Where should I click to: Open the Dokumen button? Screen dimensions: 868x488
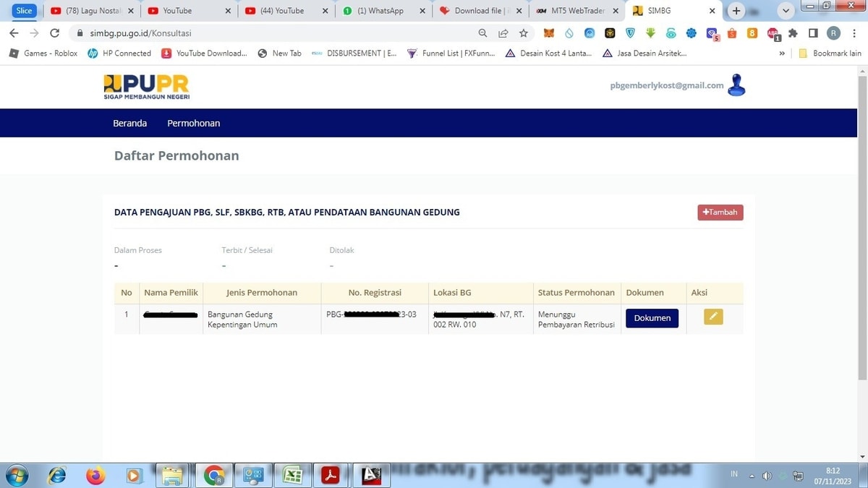click(x=652, y=318)
